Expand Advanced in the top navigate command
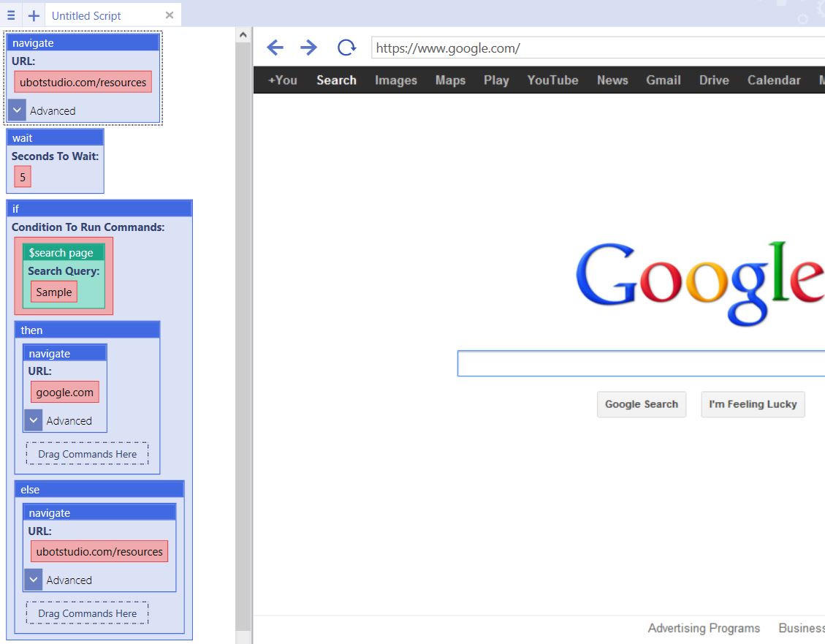This screenshot has height=644, width=825. click(17, 110)
